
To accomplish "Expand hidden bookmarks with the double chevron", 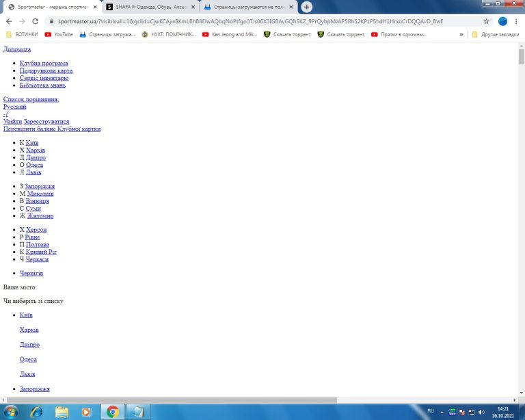I will [461, 34].
